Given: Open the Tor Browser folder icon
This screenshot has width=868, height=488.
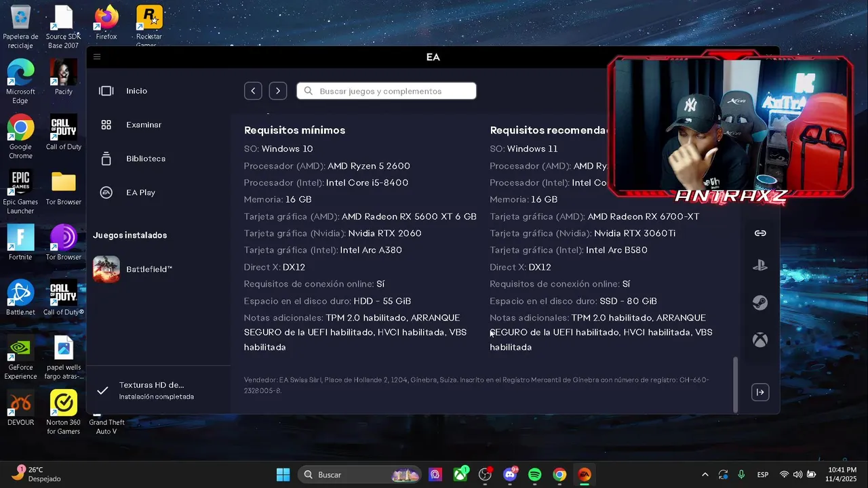Looking at the screenshot, I should [63, 188].
